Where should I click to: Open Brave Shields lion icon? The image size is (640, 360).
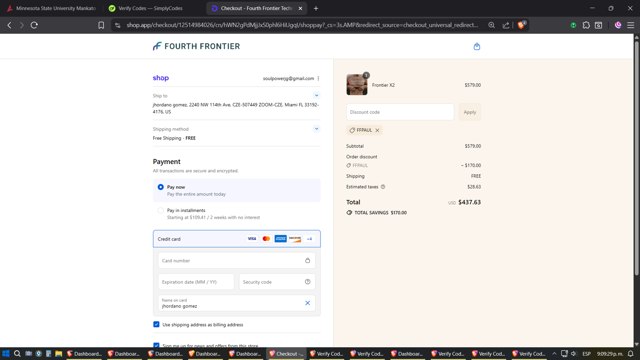[x=521, y=25]
